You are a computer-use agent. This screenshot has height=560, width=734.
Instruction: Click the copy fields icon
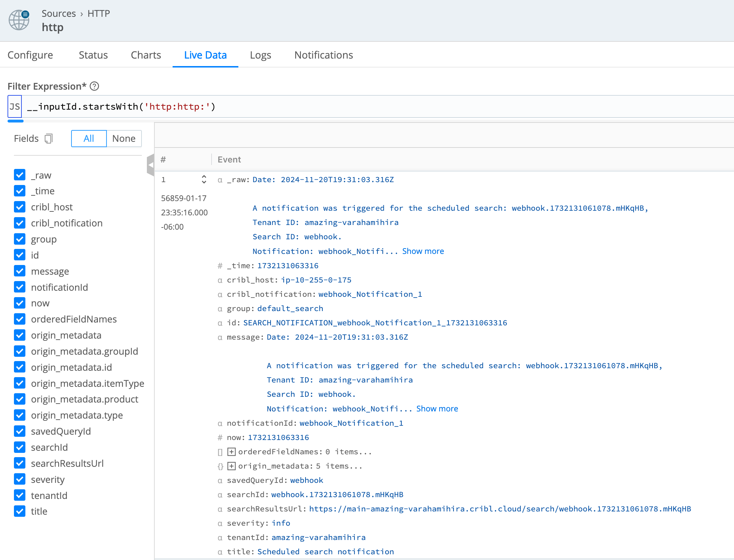click(x=49, y=139)
